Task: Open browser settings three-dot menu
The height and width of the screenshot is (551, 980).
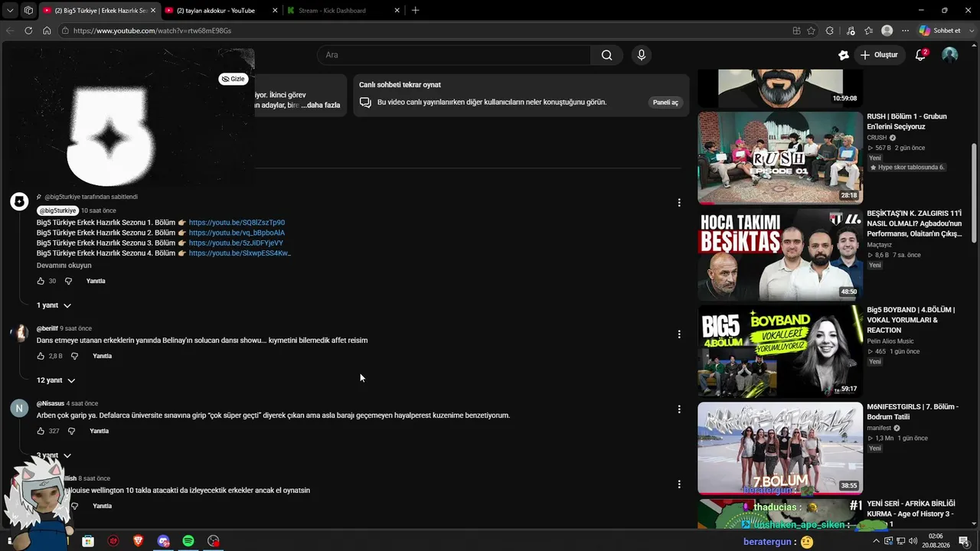Action: pos(905,31)
